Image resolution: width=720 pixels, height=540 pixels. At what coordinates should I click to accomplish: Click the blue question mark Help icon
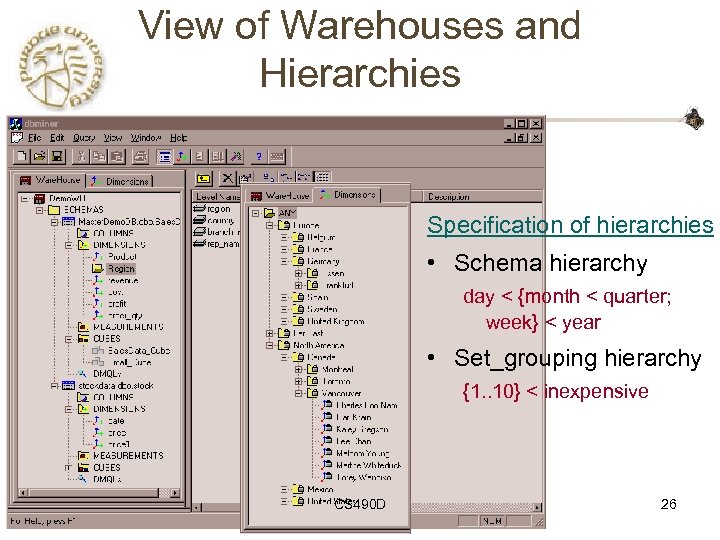(259, 157)
